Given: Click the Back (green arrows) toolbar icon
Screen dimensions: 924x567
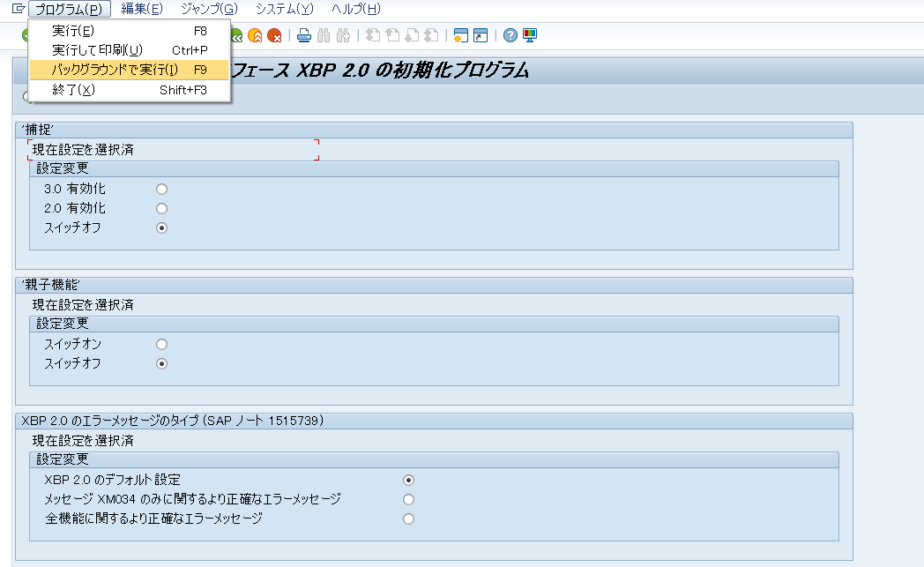Looking at the screenshot, I should 236,34.
